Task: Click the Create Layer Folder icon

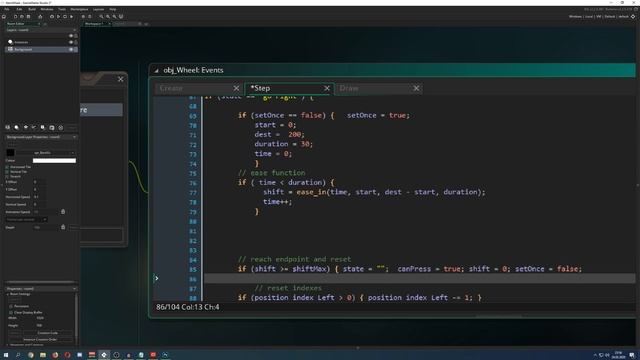Action: point(52,128)
